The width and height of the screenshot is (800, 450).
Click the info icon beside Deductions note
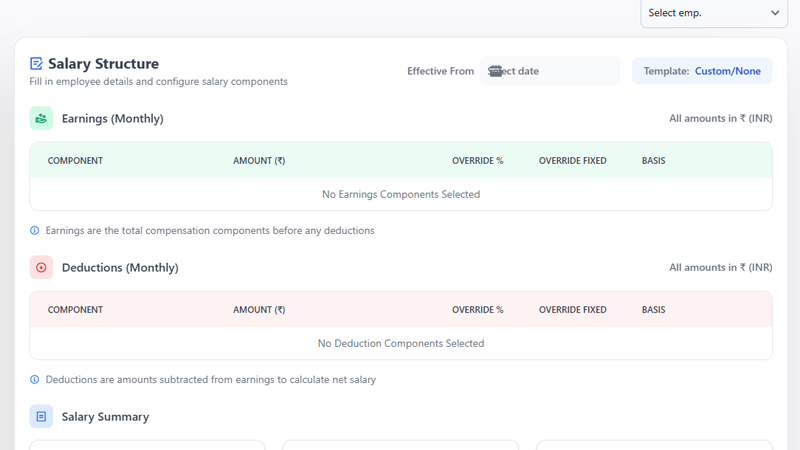[x=35, y=380]
